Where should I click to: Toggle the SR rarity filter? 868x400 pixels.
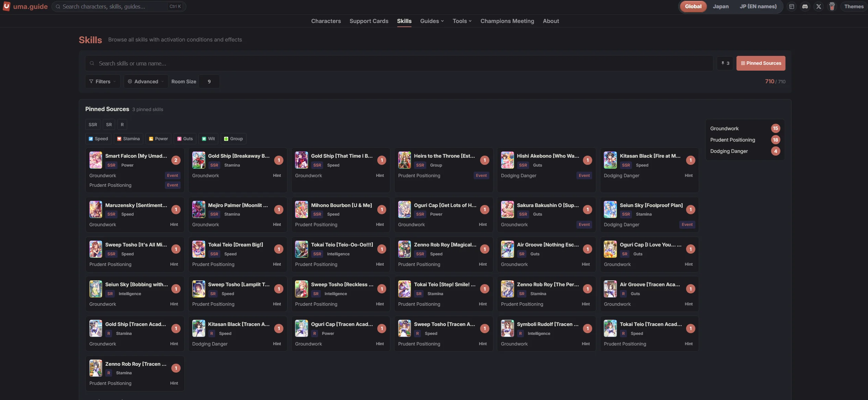pos(109,124)
